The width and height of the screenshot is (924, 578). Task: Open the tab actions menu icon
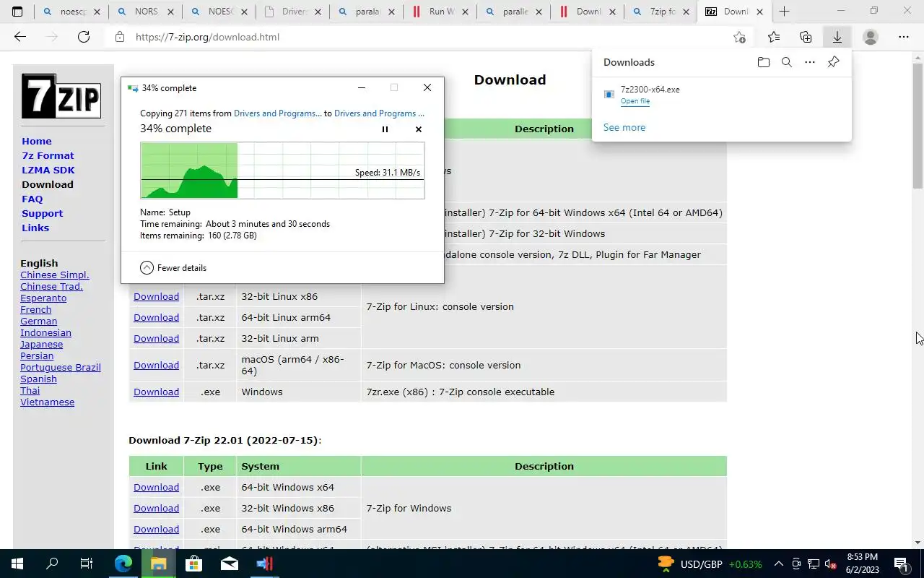click(17, 12)
